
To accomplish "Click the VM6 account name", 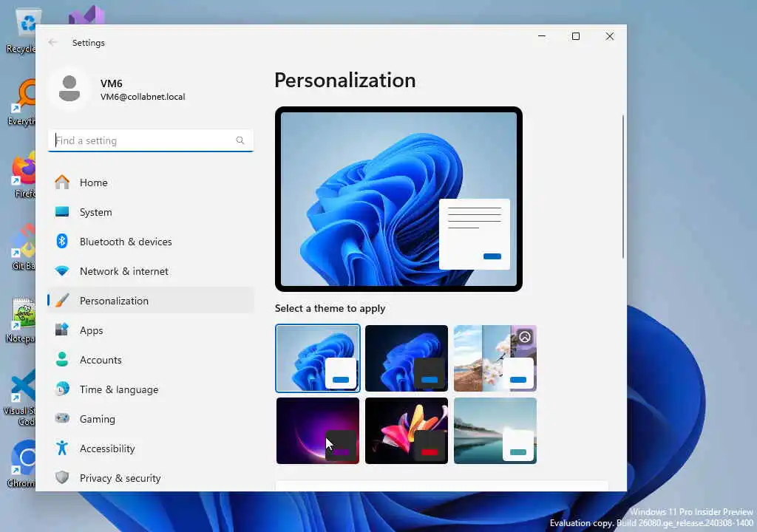I will pyautogui.click(x=112, y=83).
